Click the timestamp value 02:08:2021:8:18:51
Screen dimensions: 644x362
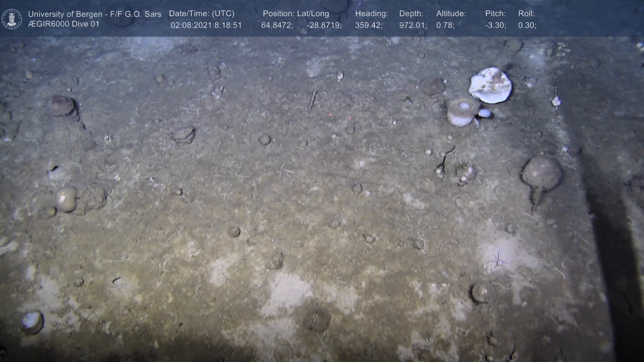pos(206,25)
